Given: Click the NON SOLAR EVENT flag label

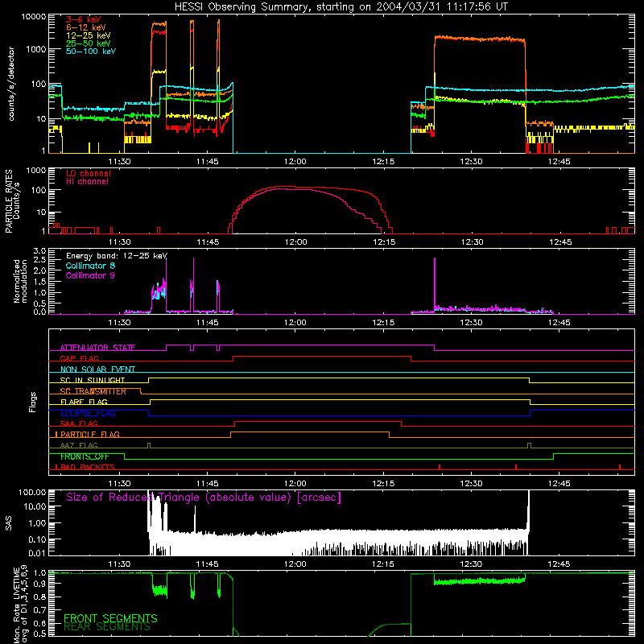Looking at the screenshot, I should click(x=97, y=369).
